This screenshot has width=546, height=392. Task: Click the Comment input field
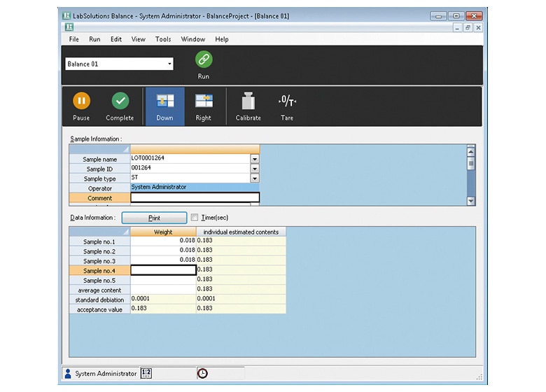click(x=195, y=198)
